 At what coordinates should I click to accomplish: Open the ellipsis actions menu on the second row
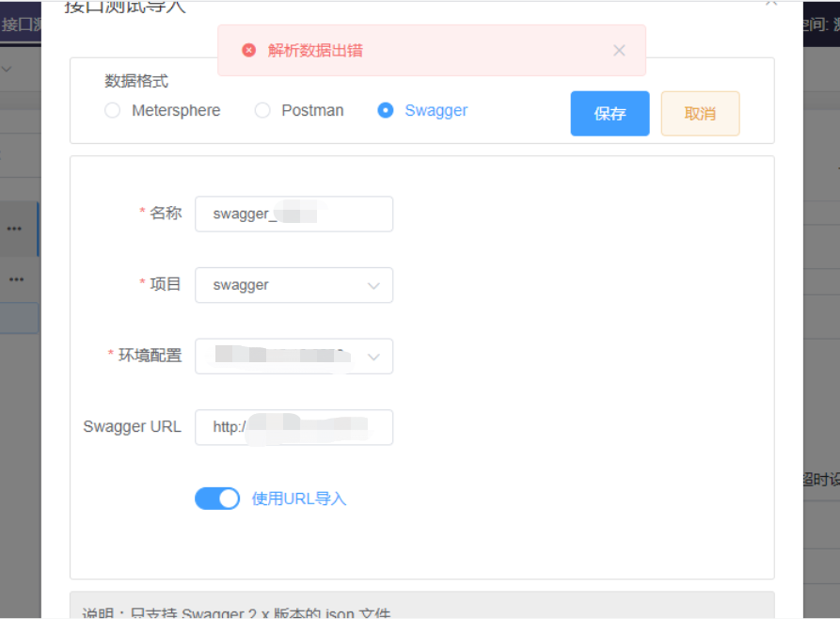17,278
